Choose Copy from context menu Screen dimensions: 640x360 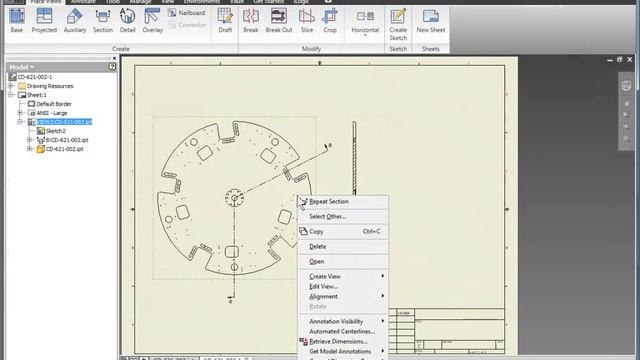point(343,231)
